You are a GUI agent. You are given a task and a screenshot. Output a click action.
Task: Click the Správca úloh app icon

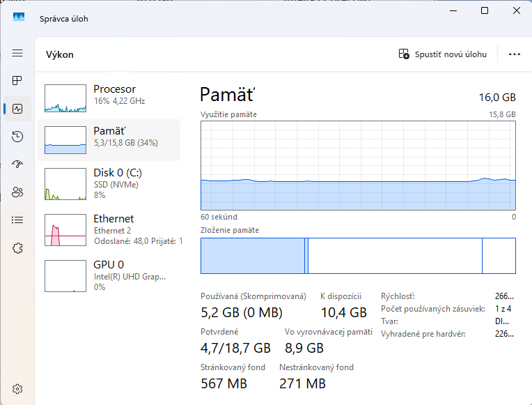pos(19,18)
